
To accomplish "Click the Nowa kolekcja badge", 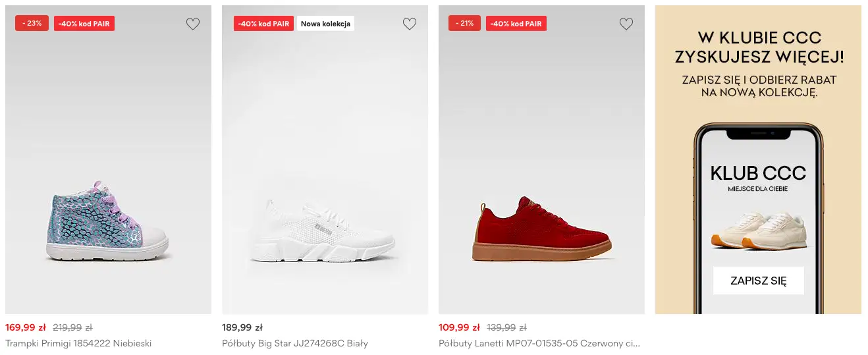I will [x=326, y=24].
